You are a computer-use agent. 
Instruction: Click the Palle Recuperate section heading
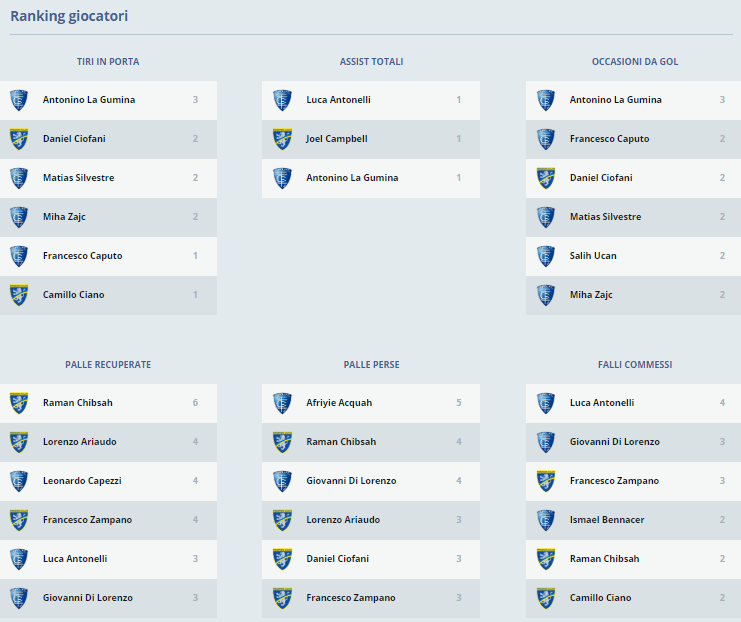[108, 365]
